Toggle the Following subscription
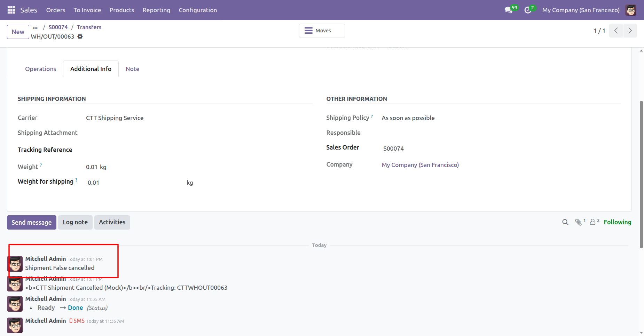Screen dimensions: 644x336 point(617,222)
